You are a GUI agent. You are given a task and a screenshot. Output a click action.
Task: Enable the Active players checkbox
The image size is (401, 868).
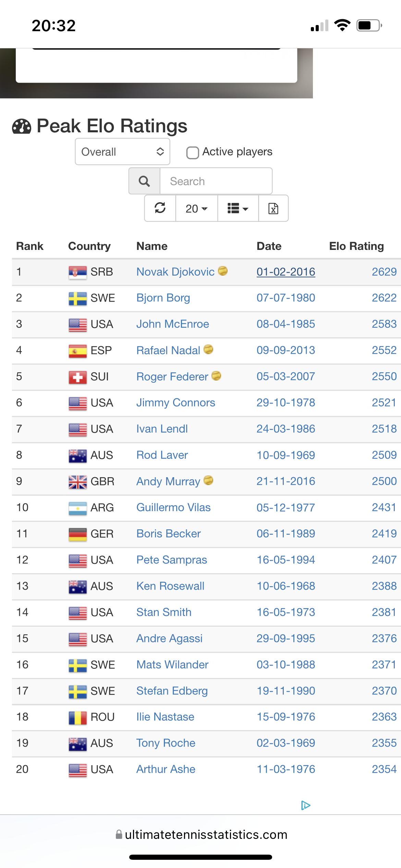(x=193, y=153)
